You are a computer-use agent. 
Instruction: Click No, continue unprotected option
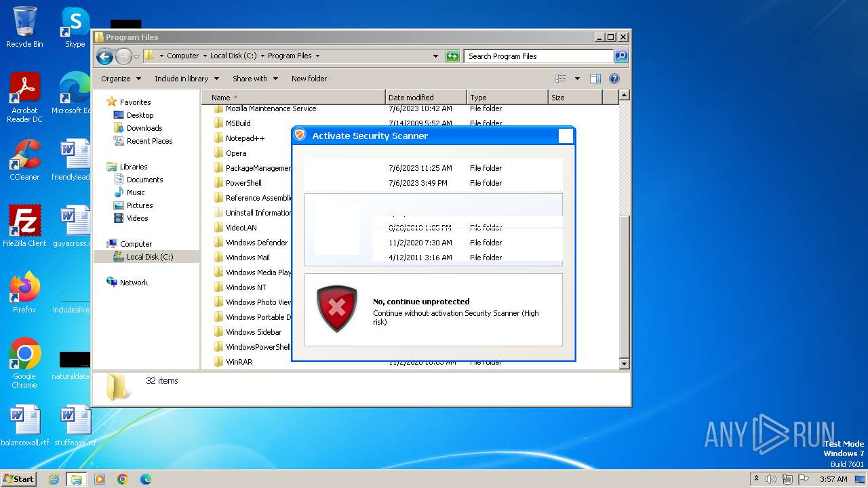click(433, 310)
